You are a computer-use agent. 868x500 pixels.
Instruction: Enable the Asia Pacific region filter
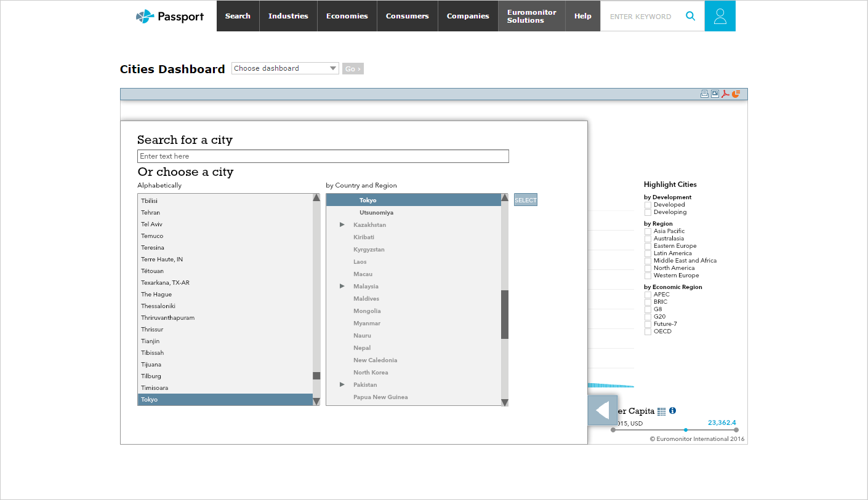point(647,231)
